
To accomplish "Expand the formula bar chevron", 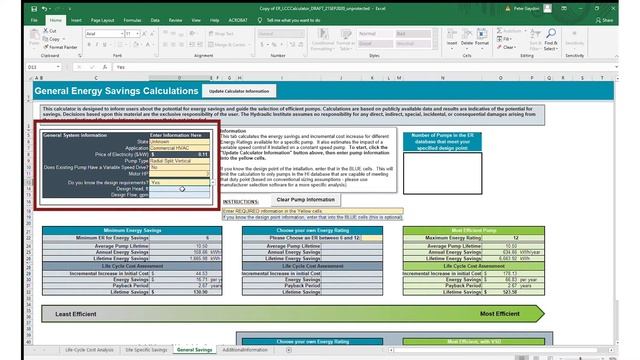I will click(x=616, y=67).
